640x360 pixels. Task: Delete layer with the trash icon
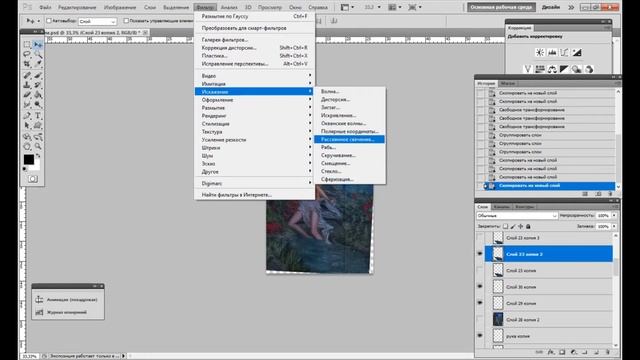coord(608,352)
